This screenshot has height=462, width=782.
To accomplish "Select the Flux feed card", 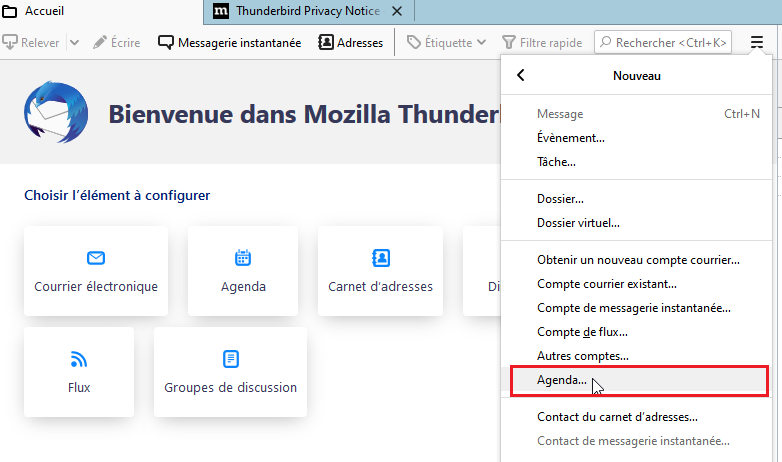I will pyautogui.click(x=79, y=372).
